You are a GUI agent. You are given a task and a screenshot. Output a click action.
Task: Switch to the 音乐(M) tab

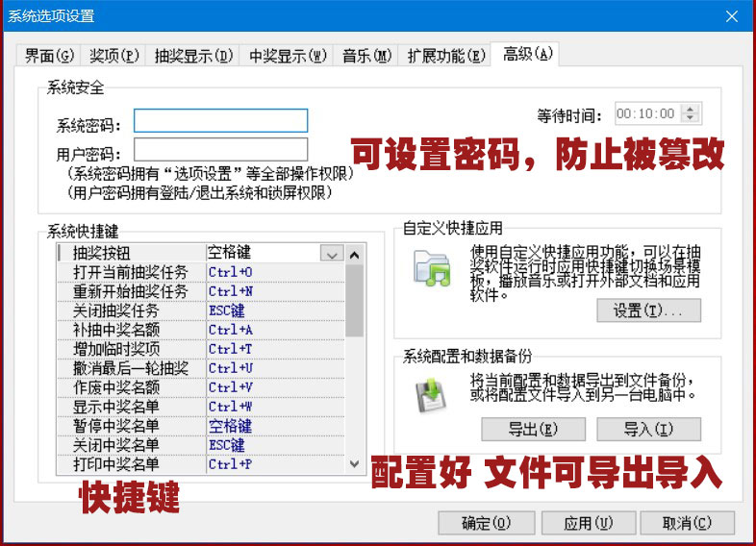point(366,55)
